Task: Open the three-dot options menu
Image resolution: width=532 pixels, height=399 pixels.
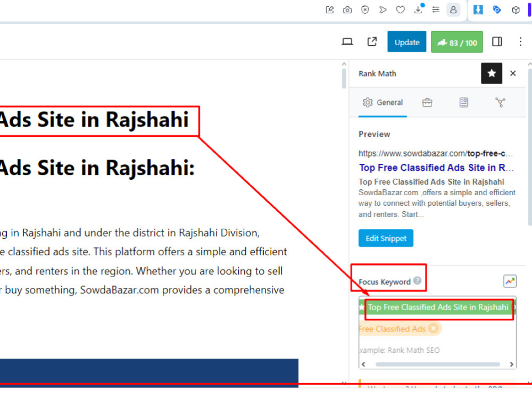Action: tap(520, 41)
